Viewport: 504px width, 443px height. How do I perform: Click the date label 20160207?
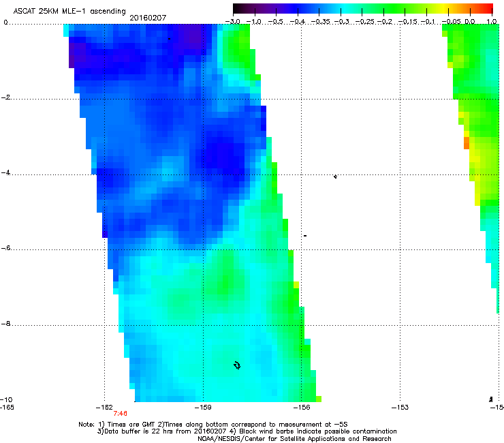click(x=148, y=18)
